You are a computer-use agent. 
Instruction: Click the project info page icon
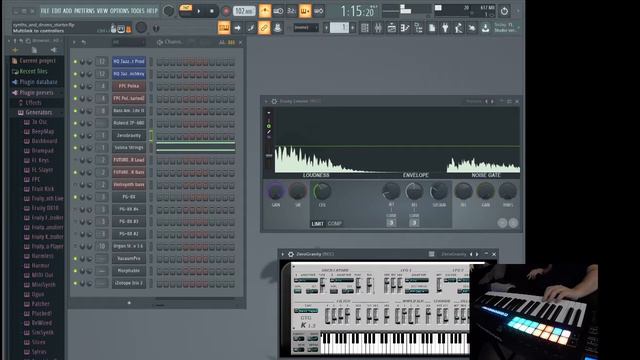tap(432, 28)
